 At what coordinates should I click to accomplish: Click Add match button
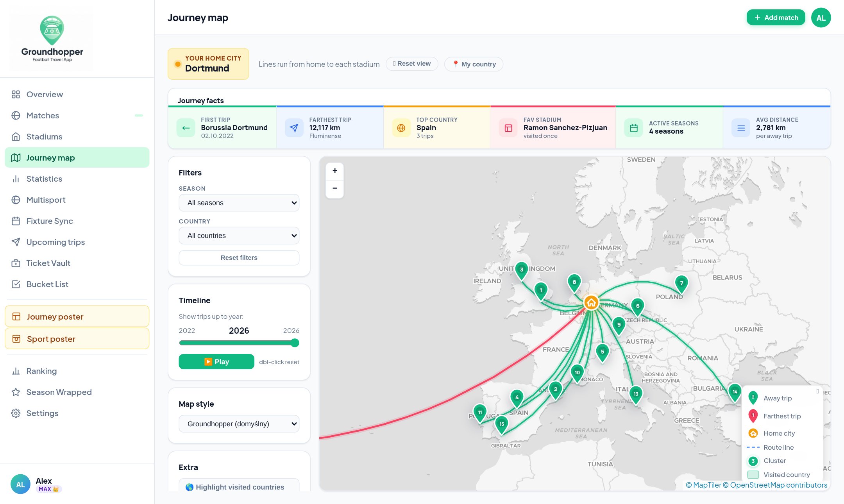click(x=776, y=18)
